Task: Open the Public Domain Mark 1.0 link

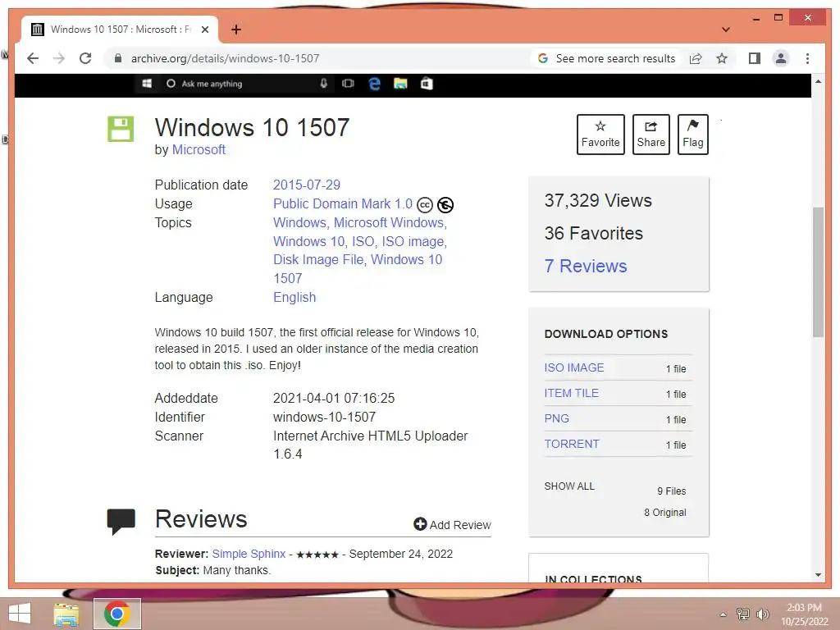Action: point(343,204)
